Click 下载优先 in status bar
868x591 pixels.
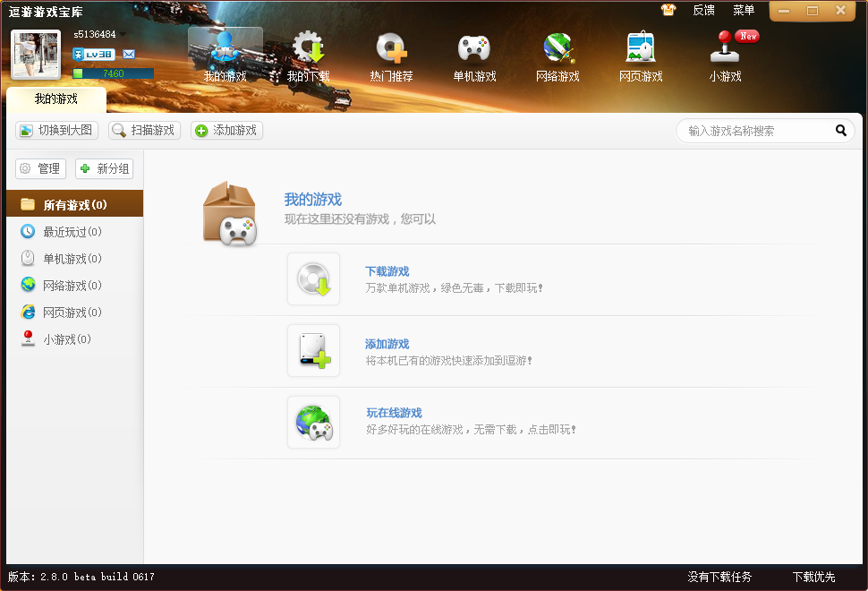pos(813,578)
